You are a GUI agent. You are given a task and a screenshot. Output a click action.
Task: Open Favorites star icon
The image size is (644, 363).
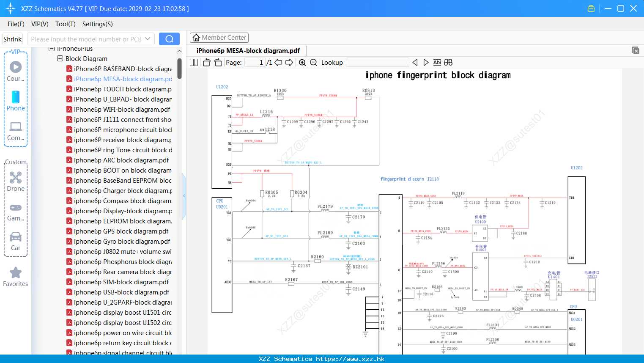[16, 277]
